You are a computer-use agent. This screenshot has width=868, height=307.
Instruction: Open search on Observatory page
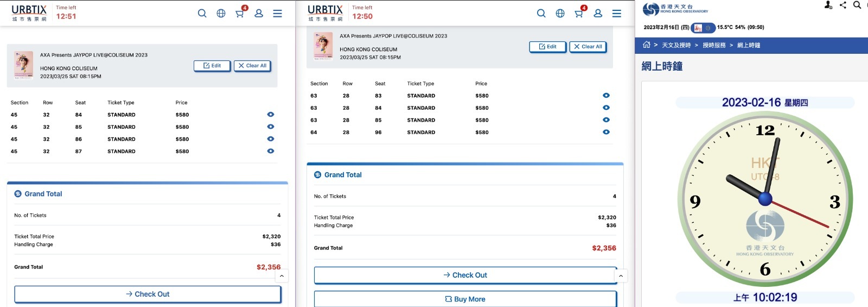pos(857,5)
